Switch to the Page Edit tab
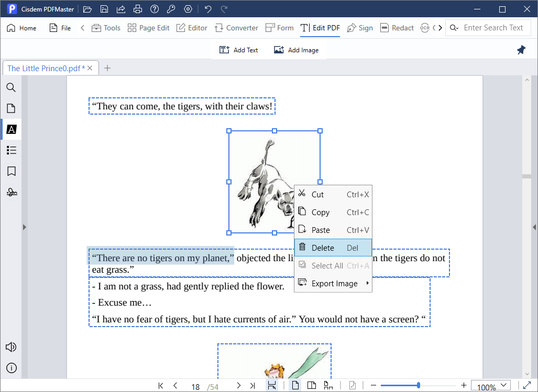Viewport: 538px width, 392px height. (x=148, y=28)
